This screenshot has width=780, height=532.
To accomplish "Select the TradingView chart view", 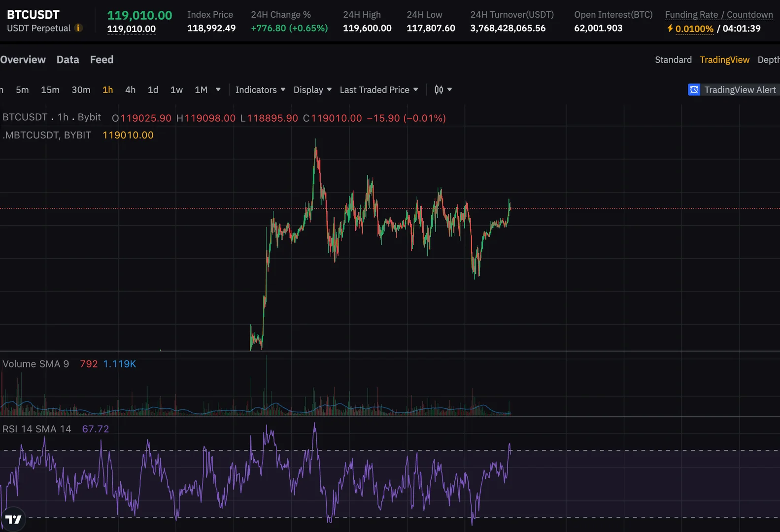I will pos(724,60).
